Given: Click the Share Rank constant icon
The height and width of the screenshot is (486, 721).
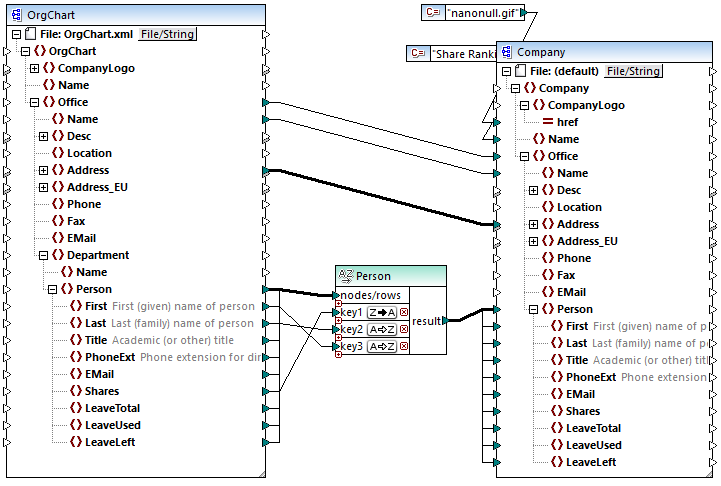Looking at the screenshot, I should tap(418, 54).
